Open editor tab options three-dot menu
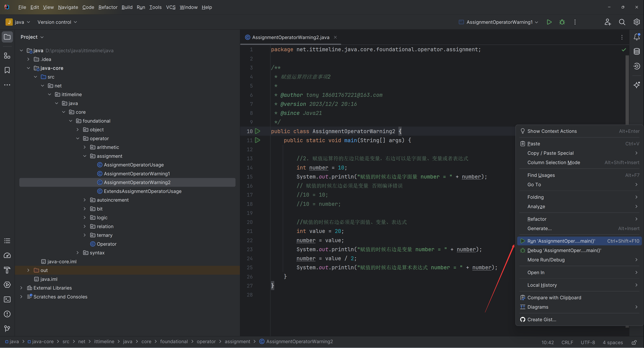The image size is (644, 348). [x=622, y=37]
